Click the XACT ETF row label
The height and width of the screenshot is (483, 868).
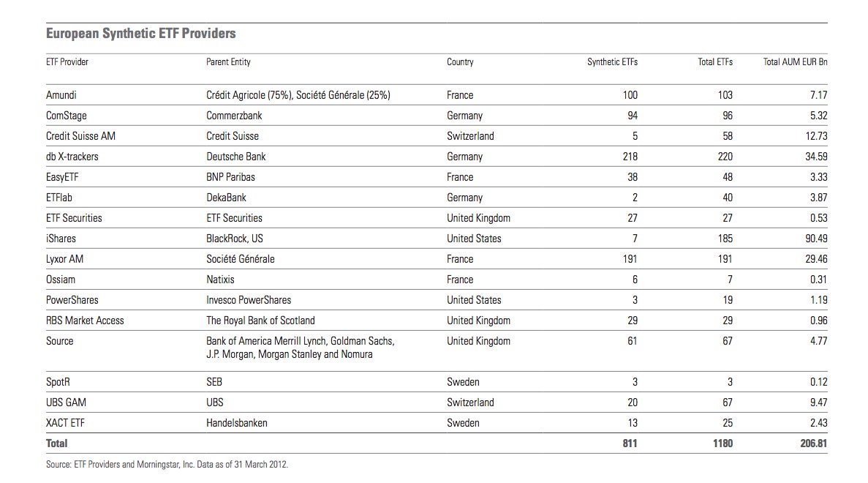65,423
